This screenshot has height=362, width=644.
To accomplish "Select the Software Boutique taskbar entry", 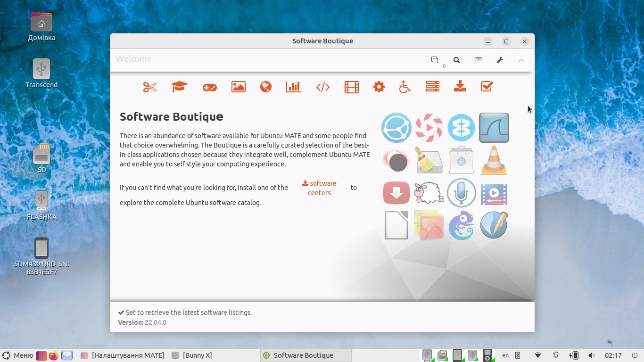I will pos(305,355).
